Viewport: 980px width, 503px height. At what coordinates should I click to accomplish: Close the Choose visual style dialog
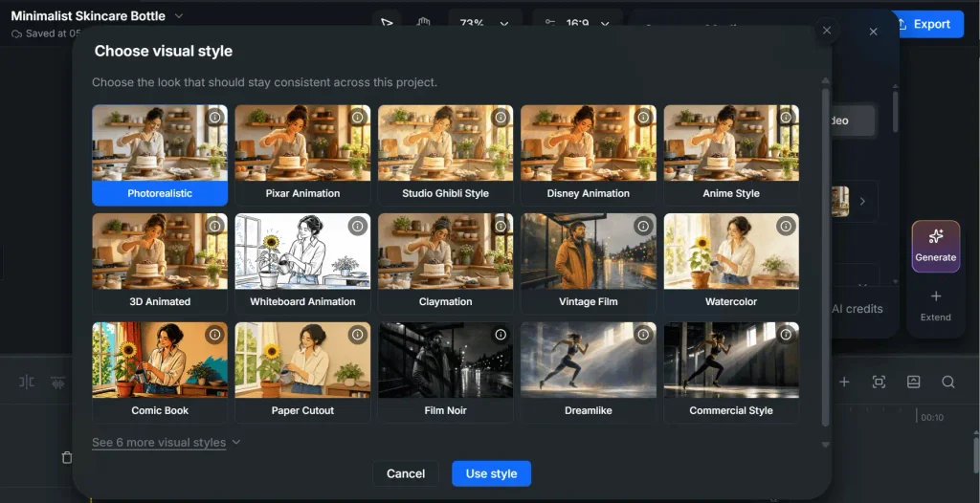827,30
